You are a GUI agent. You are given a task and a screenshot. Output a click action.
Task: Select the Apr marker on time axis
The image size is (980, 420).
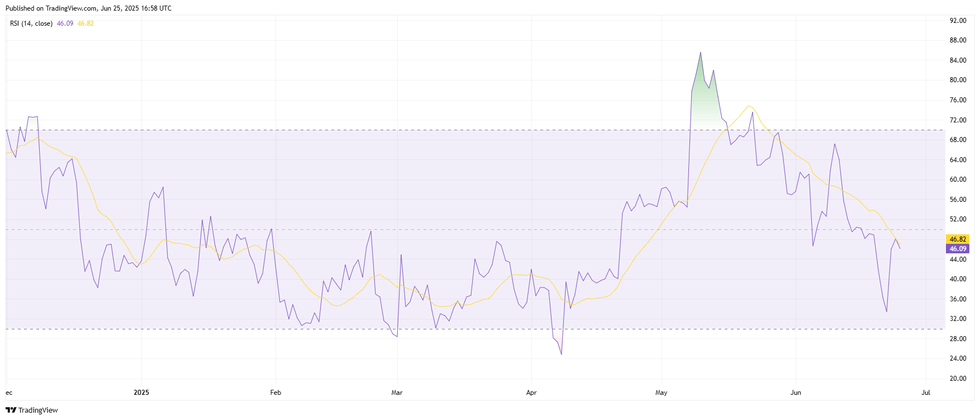pos(531,393)
